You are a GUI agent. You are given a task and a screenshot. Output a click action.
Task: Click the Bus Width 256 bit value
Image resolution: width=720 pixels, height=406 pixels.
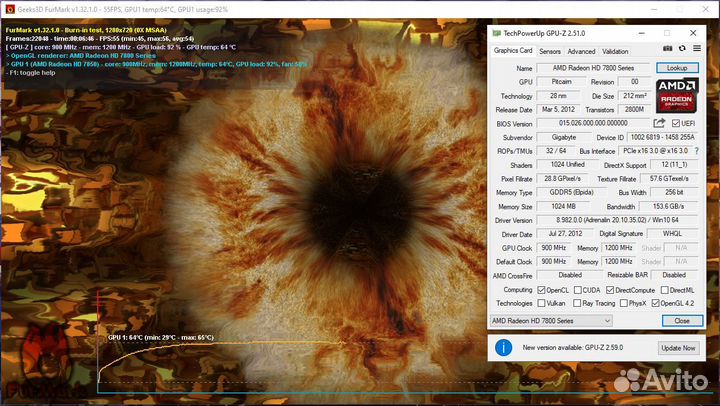point(674,192)
